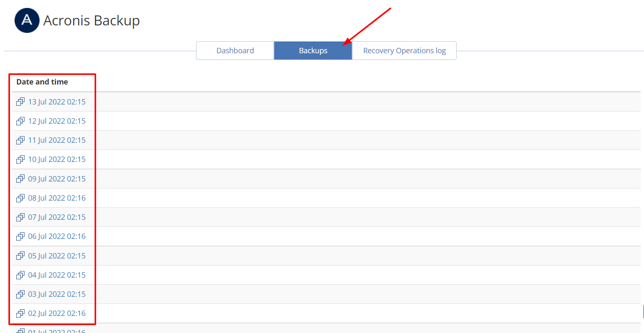Click the Acronis Backup title text
The image size is (644, 333).
(92, 20)
